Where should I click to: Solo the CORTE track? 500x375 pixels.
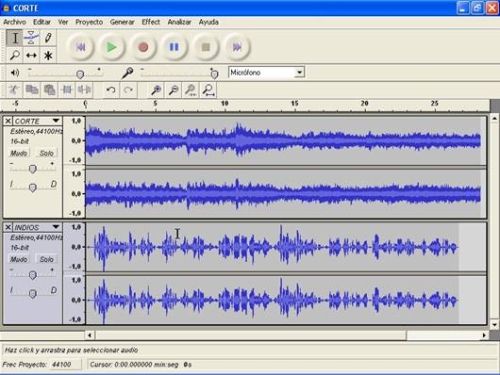pyautogui.click(x=46, y=153)
